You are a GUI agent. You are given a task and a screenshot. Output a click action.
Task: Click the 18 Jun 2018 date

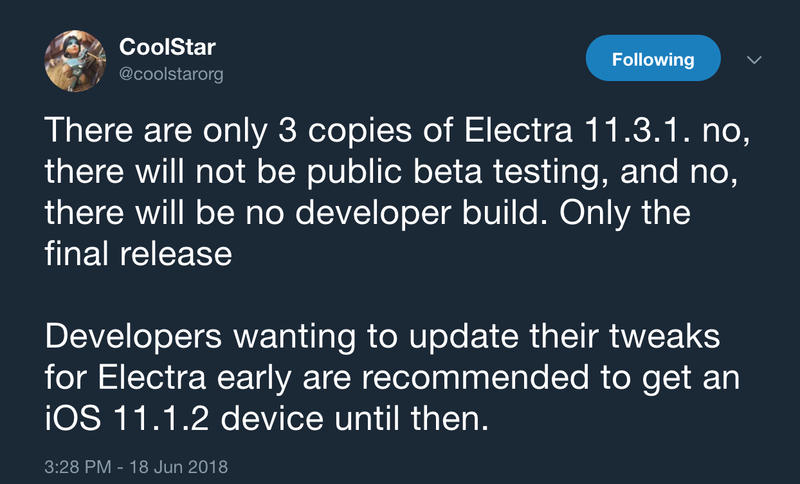coord(179,467)
